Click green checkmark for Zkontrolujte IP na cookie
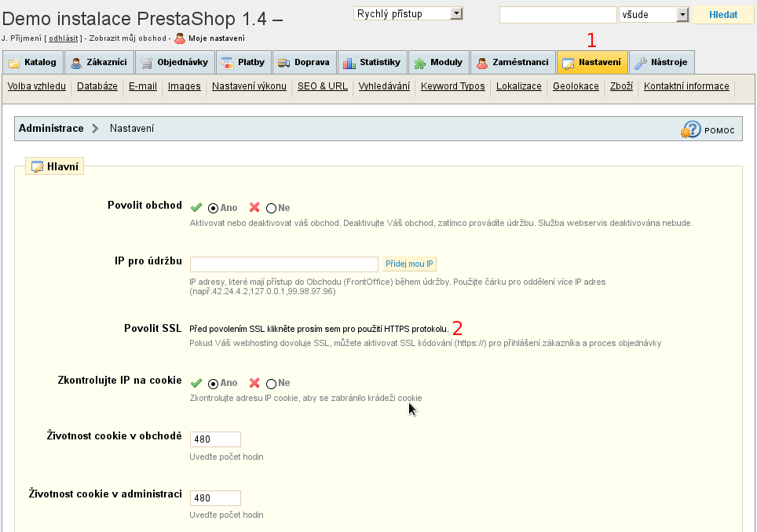 coord(196,383)
